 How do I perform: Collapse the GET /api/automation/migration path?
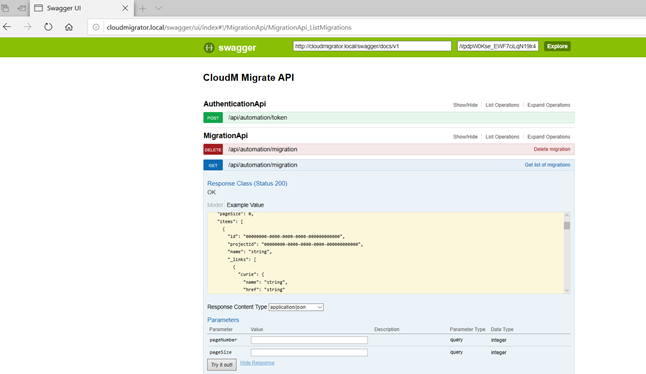(262, 165)
